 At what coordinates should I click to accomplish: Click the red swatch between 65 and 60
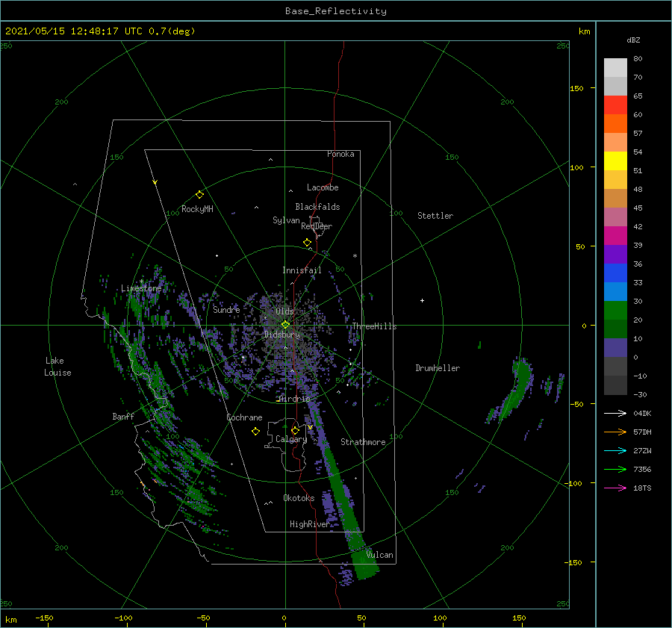point(615,105)
